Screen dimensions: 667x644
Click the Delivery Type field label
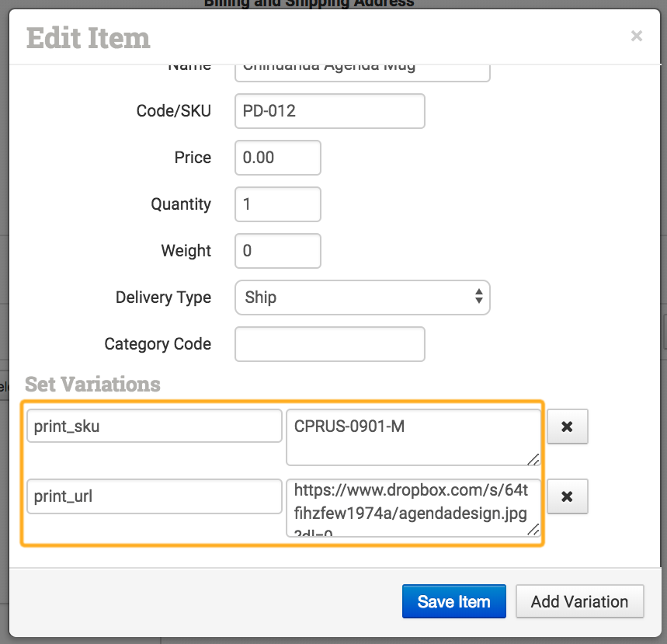click(x=163, y=298)
